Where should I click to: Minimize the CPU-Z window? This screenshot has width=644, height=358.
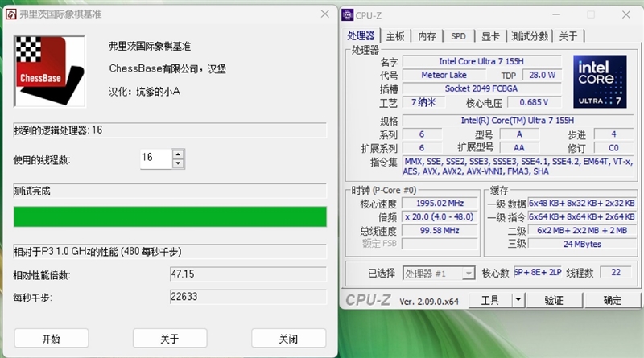556,14
